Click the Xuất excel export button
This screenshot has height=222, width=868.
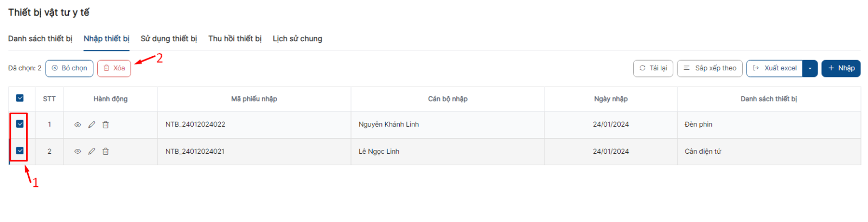[x=775, y=68]
